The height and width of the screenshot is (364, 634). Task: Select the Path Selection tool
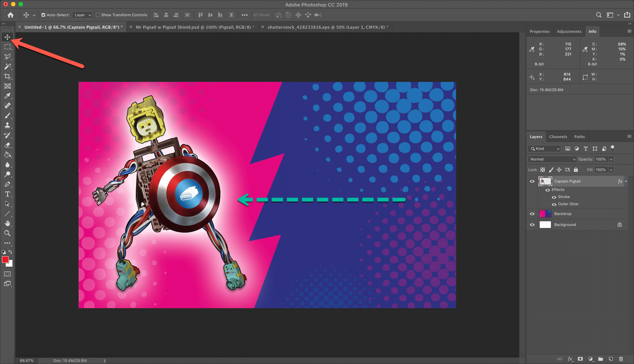pyautogui.click(x=7, y=204)
